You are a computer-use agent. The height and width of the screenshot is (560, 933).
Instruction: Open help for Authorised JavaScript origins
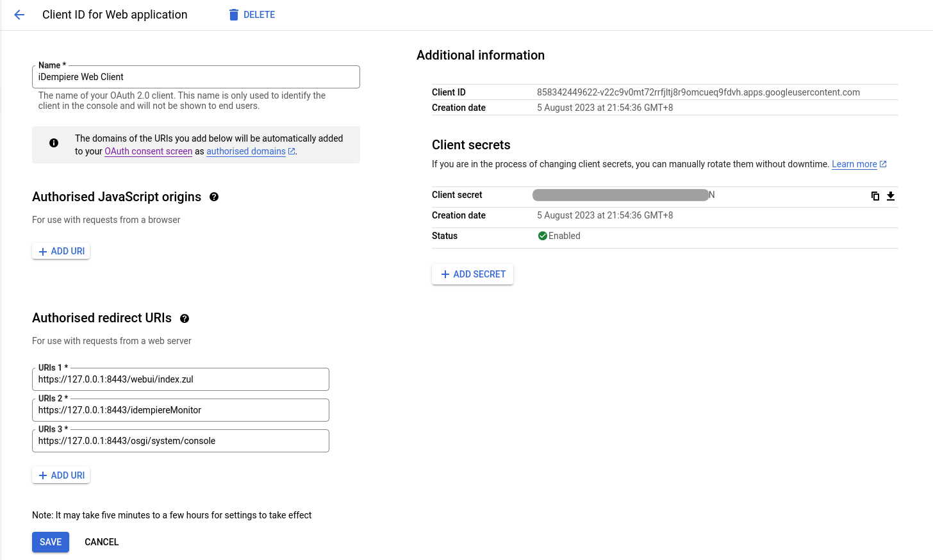(214, 197)
